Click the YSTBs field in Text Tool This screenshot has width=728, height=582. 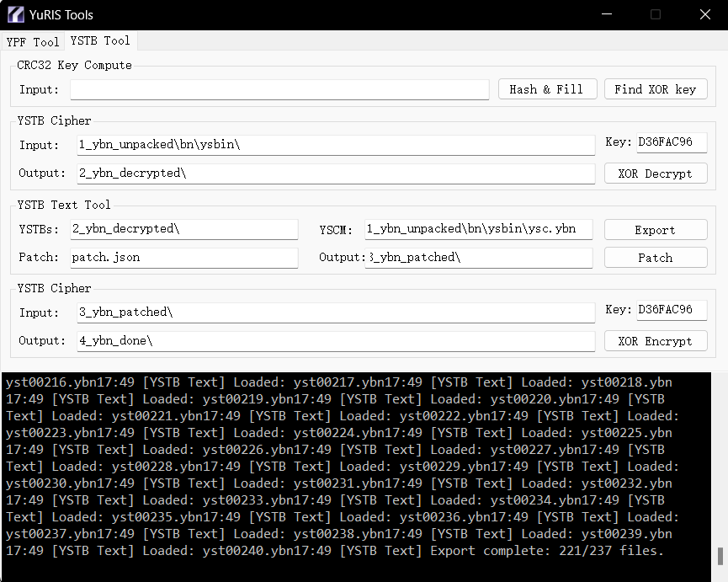[x=183, y=229]
